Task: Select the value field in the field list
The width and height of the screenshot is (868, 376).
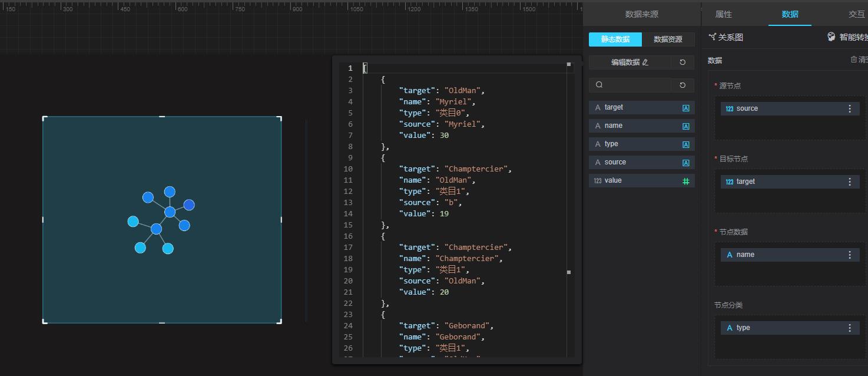Action: 642,181
